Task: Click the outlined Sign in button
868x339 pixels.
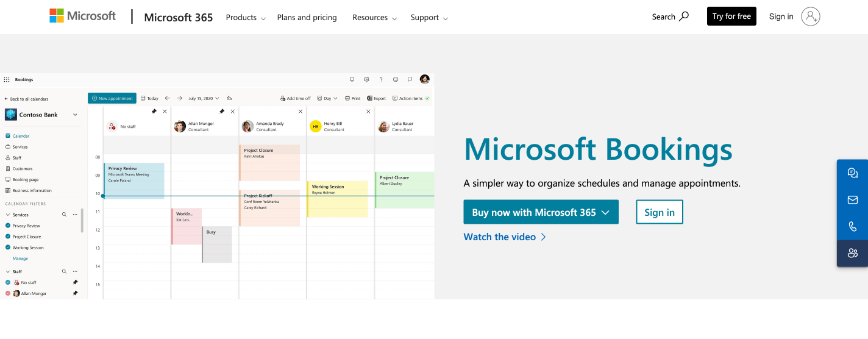Action: coord(660,212)
